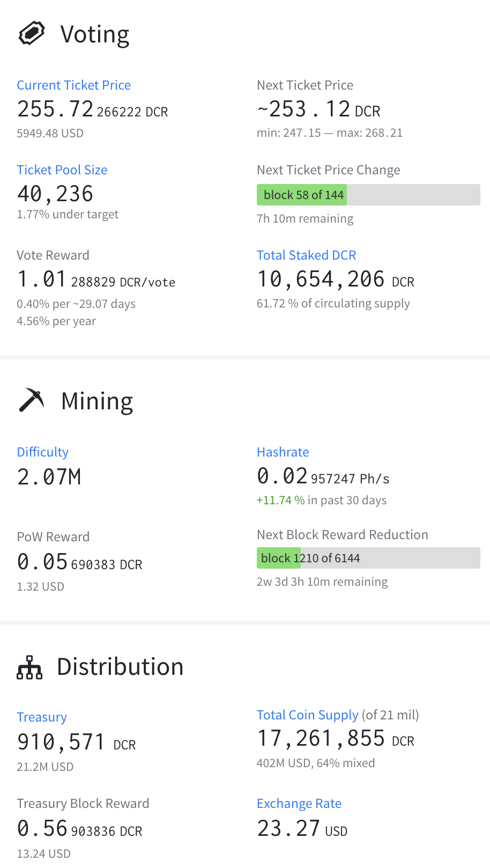Open the Current Ticket Price link

coord(74,85)
